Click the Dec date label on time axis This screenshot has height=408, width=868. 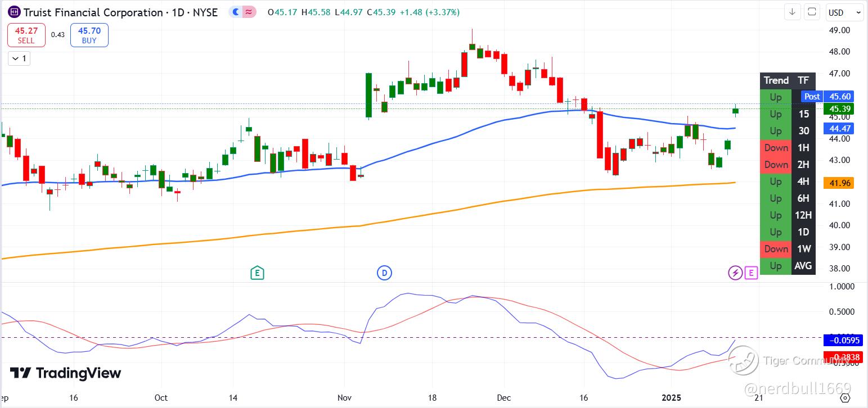click(x=504, y=398)
